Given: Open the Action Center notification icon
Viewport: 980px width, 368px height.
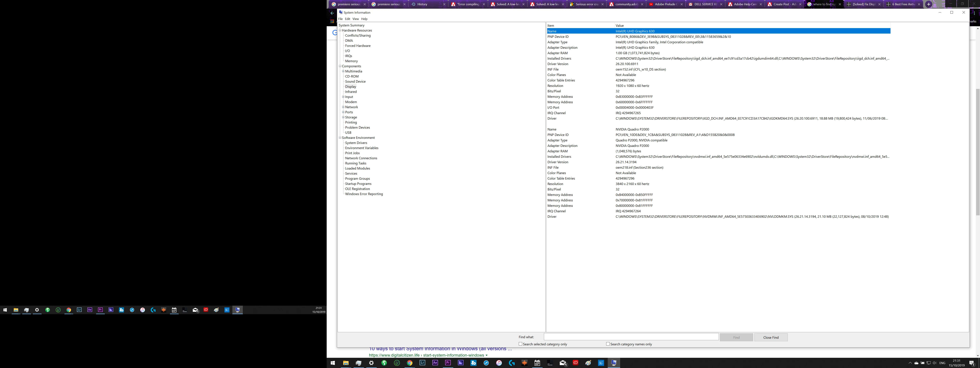Looking at the screenshot, I should pyautogui.click(x=972, y=363).
